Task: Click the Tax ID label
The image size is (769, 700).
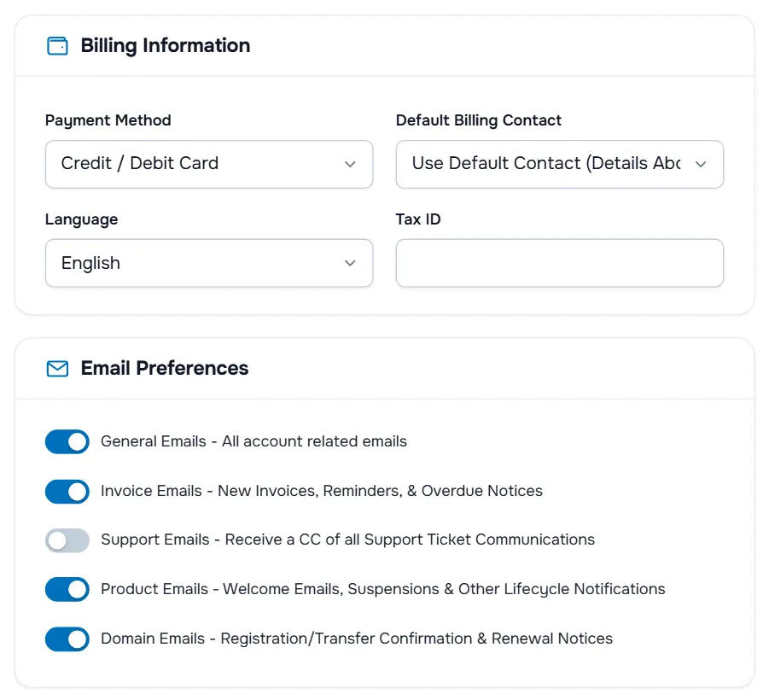Action: click(418, 219)
